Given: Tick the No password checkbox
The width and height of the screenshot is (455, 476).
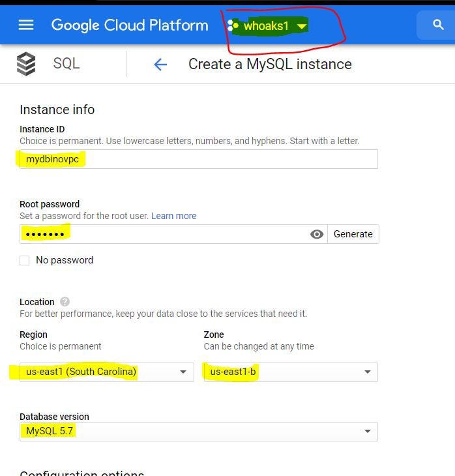Looking at the screenshot, I should [25, 260].
